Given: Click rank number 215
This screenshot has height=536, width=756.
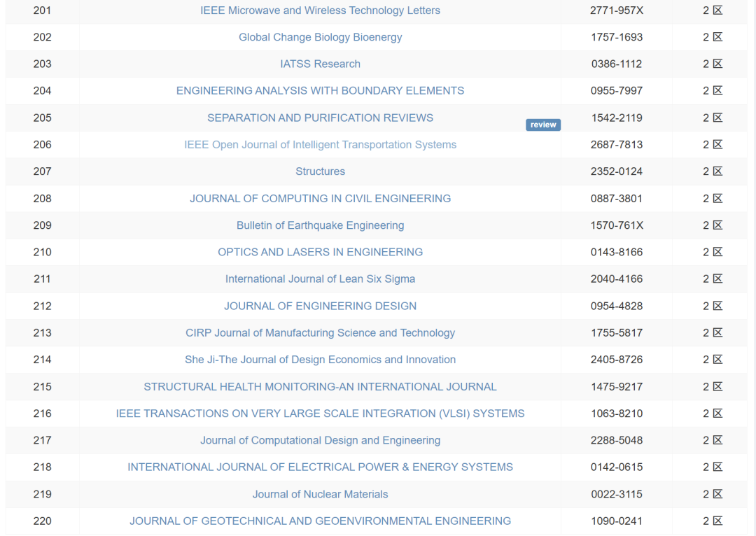Looking at the screenshot, I should tap(43, 386).
